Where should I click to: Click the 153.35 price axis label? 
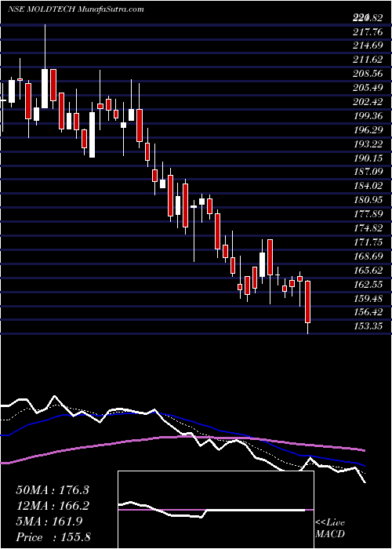[x=368, y=326]
